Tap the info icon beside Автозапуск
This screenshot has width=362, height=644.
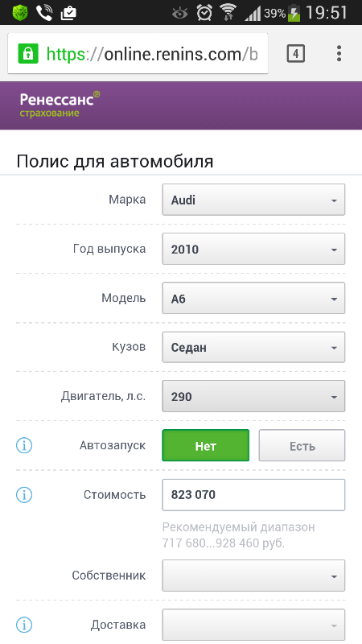coord(24,445)
